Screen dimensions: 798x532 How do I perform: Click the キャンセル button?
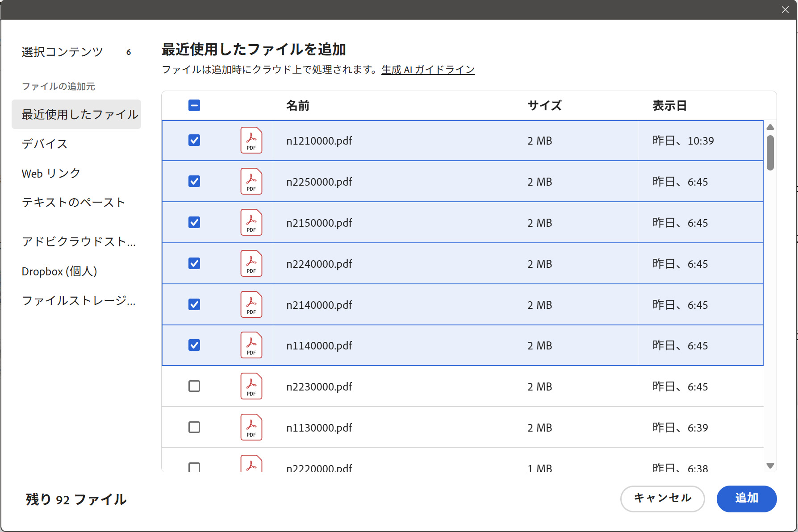click(x=662, y=499)
